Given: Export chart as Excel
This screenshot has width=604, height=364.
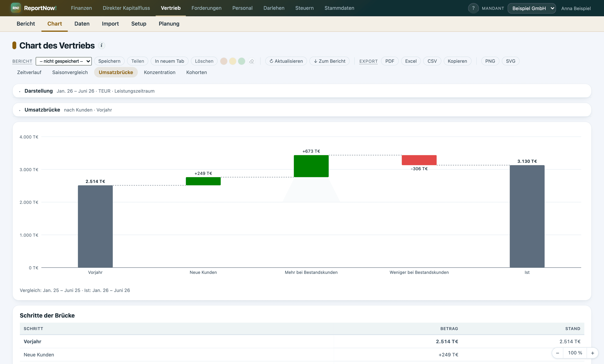Looking at the screenshot, I should [x=411, y=61].
